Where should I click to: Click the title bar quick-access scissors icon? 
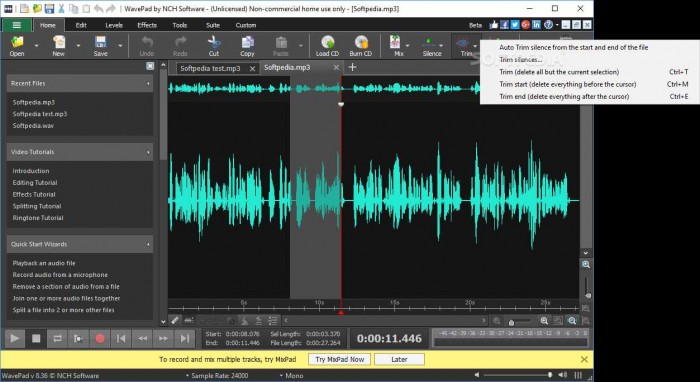point(62,8)
